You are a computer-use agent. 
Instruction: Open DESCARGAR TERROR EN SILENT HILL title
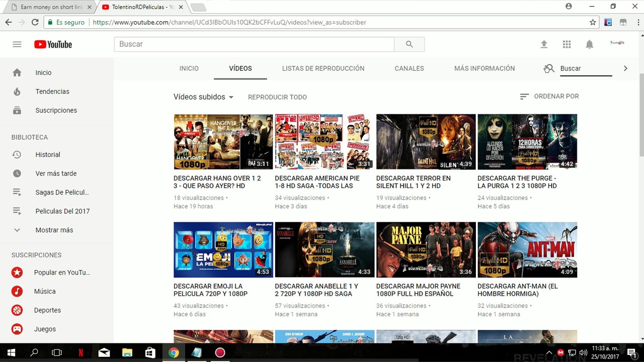414,182
